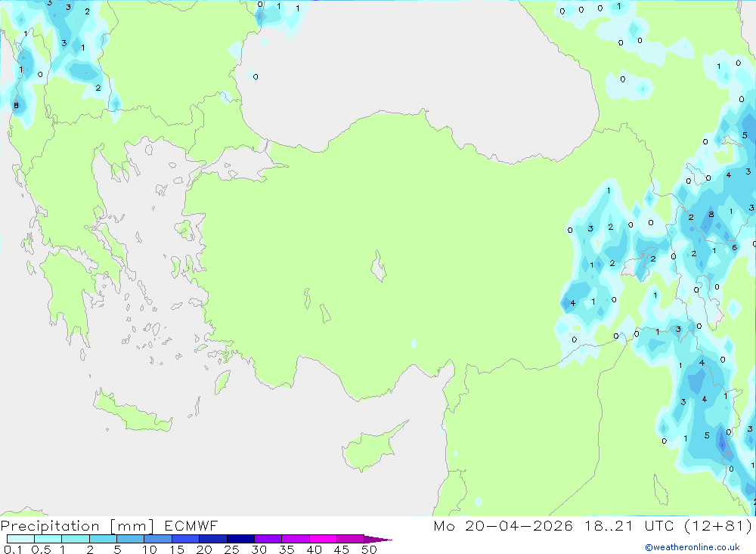This screenshot has height=554, width=756.
Task: Click the "(12+81)" forecast hour text
Action: click(718, 525)
